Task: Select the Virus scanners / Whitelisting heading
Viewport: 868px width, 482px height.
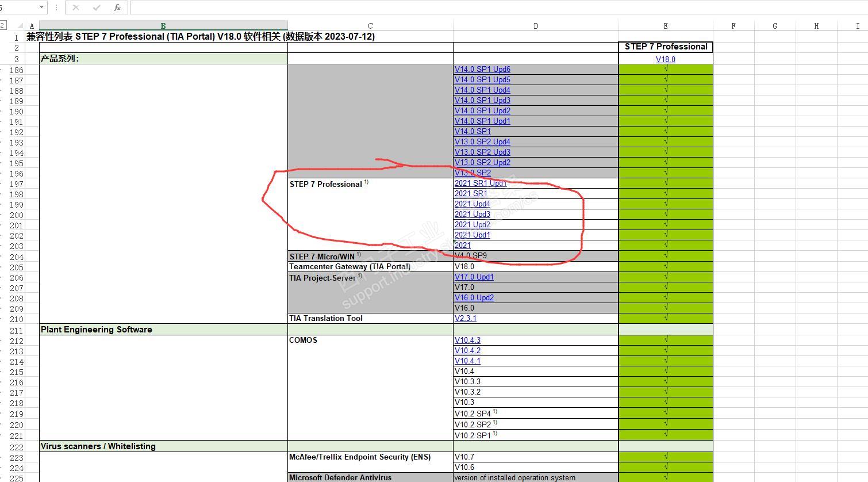Action: pos(163,446)
